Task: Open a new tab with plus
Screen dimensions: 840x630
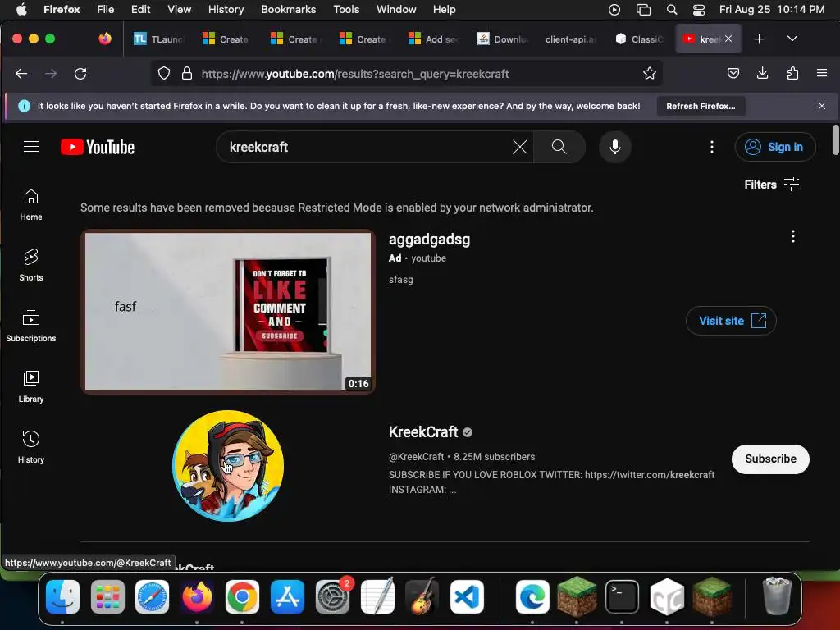Action: (759, 39)
